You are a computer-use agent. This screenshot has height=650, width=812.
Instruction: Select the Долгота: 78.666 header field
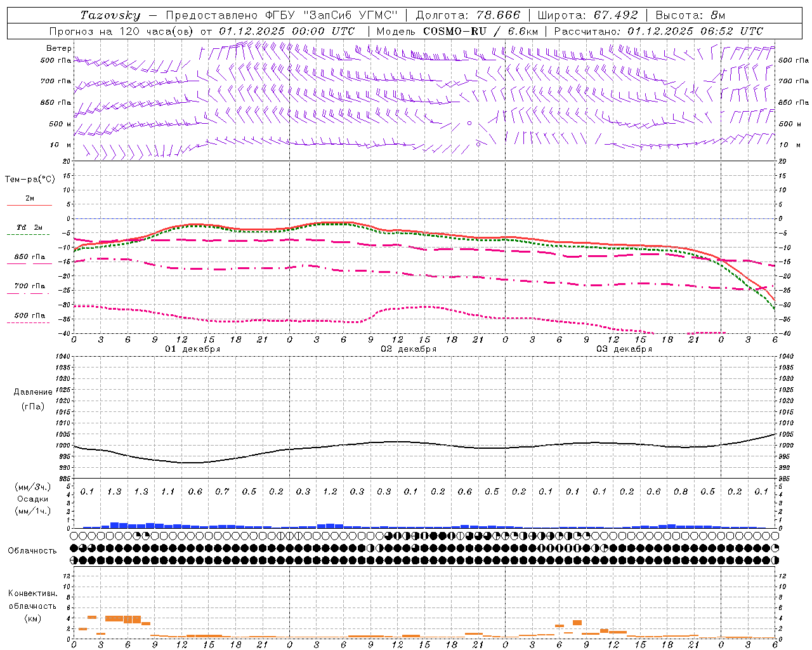[468, 15]
